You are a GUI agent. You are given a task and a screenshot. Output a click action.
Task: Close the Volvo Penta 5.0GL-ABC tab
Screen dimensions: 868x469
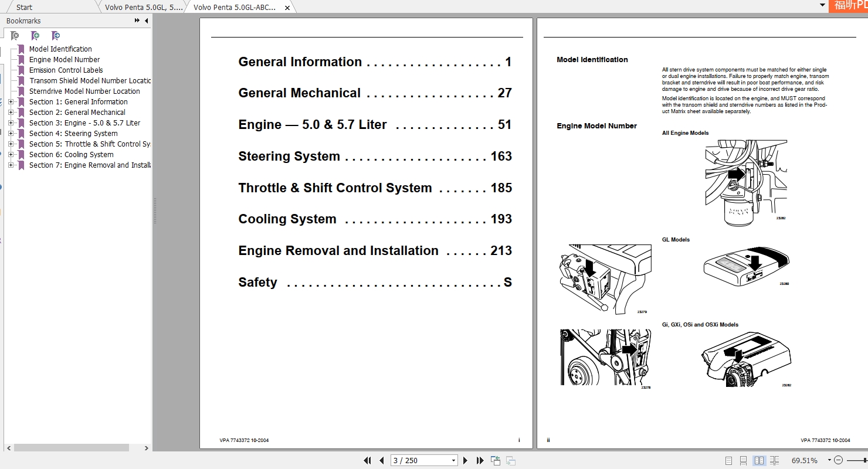(287, 8)
